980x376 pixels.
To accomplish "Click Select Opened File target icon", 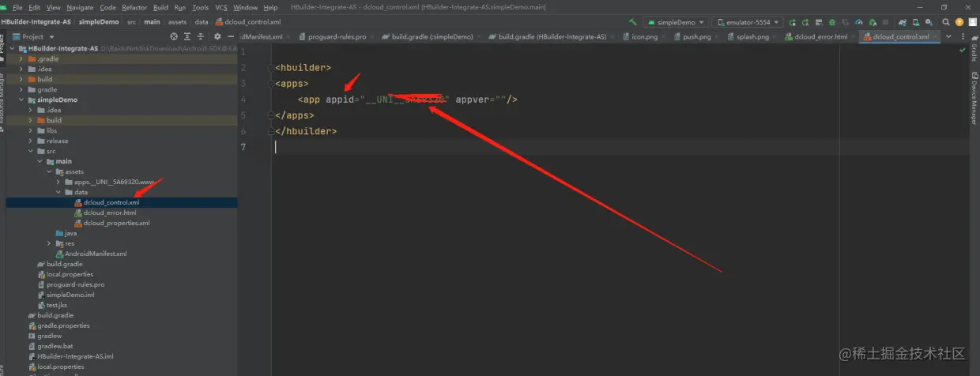I will click(x=174, y=36).
